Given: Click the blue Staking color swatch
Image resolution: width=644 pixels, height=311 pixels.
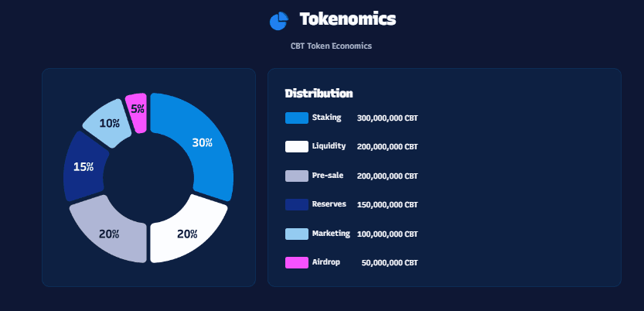Looking at the screenshot, I should [x=297, y=118].
